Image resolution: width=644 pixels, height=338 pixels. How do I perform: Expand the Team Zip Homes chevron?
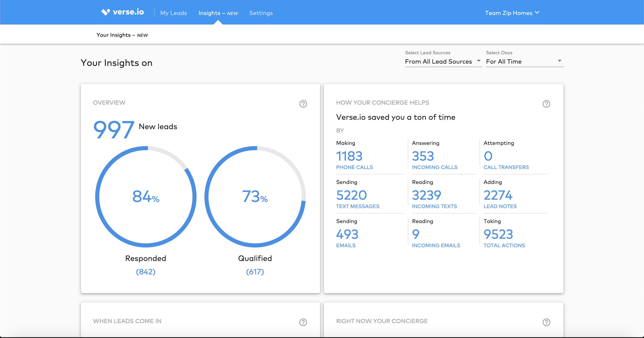tap(537, 13)
